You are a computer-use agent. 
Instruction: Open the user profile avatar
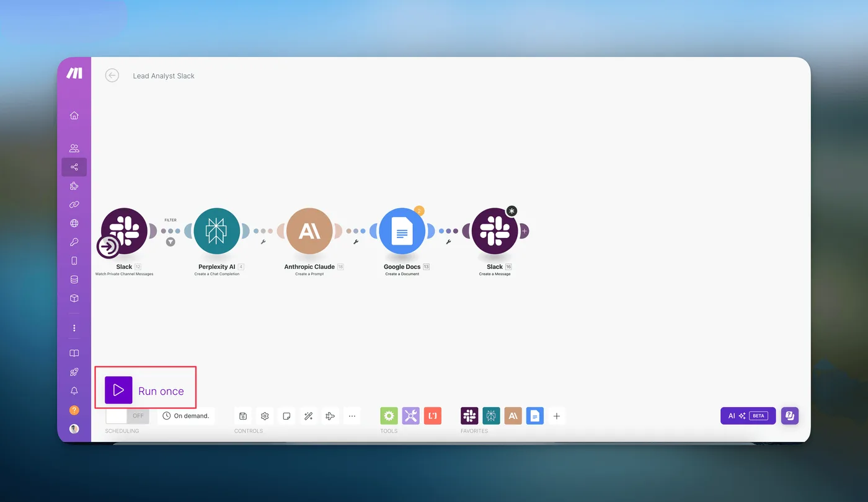pyautogui.click(x=74, y=429)
